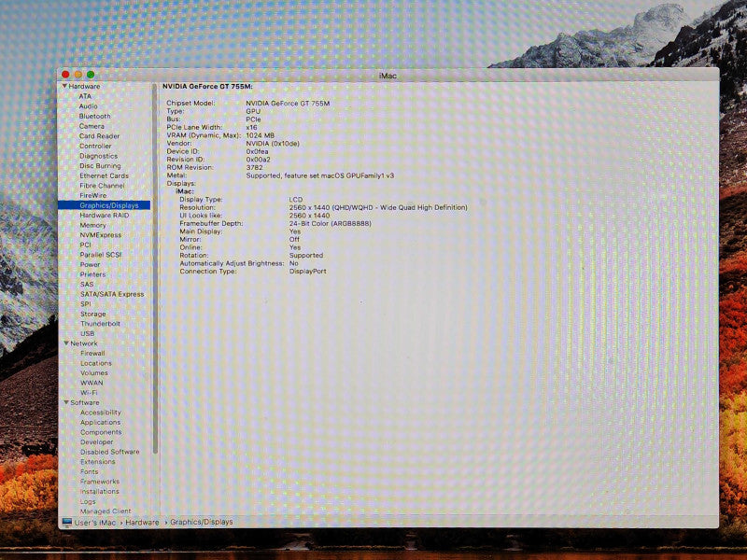Select WWAN entry
Image resolution: width=747 pixels, height=560 pixels.
[x=92, y=383]
